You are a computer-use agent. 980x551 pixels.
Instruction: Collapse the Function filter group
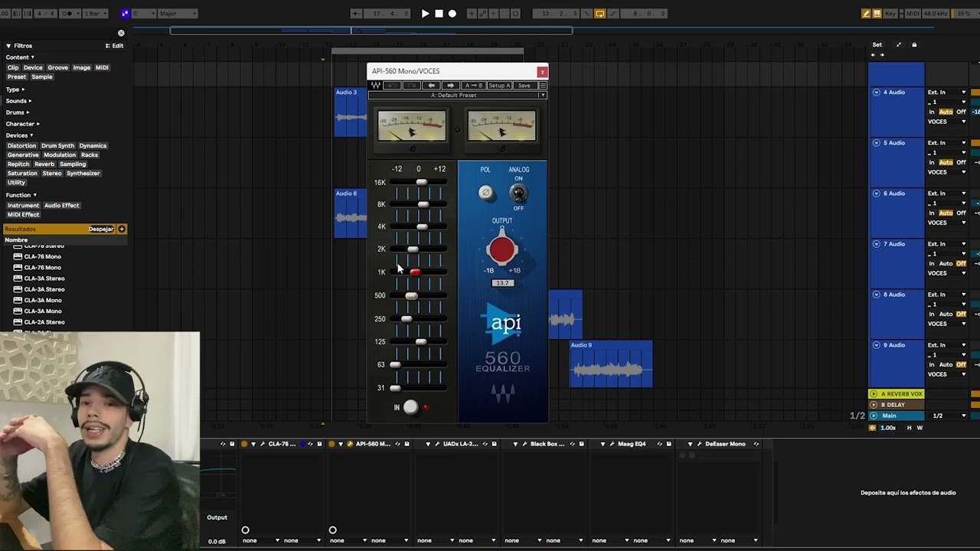coord(34,195)
